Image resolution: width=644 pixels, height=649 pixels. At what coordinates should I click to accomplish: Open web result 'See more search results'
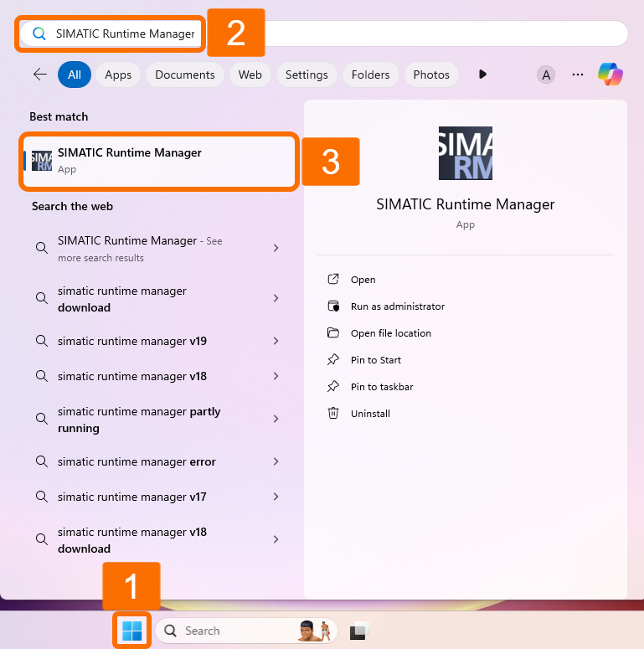click(x=159, y=249)
